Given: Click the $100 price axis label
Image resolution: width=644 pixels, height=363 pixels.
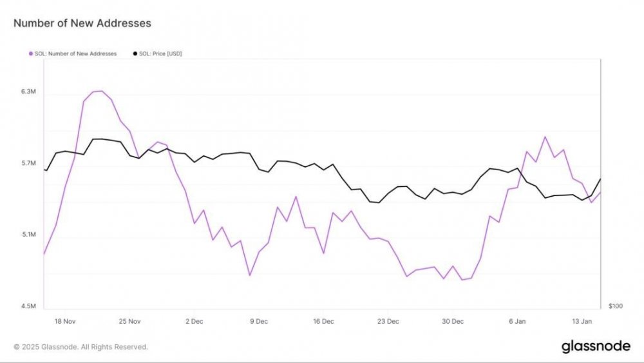Looking at the screenshot, I should click(x=616, y=306).
